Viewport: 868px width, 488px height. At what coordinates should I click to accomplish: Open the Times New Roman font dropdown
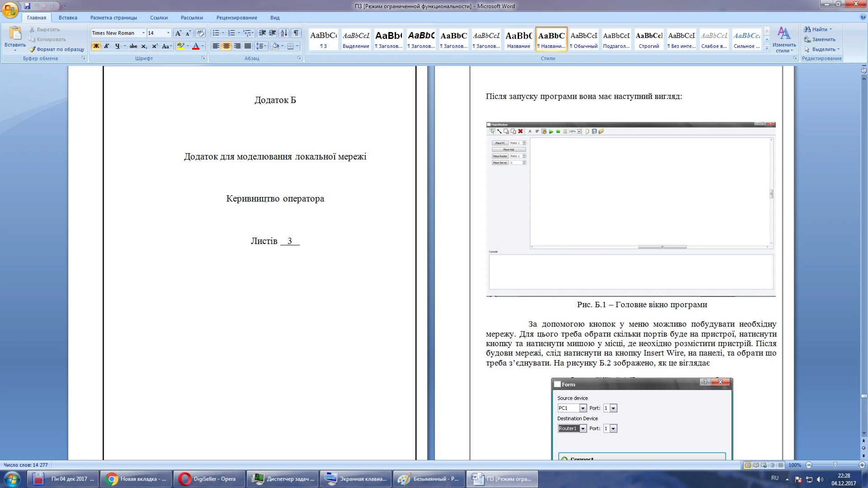coord(143,33)
